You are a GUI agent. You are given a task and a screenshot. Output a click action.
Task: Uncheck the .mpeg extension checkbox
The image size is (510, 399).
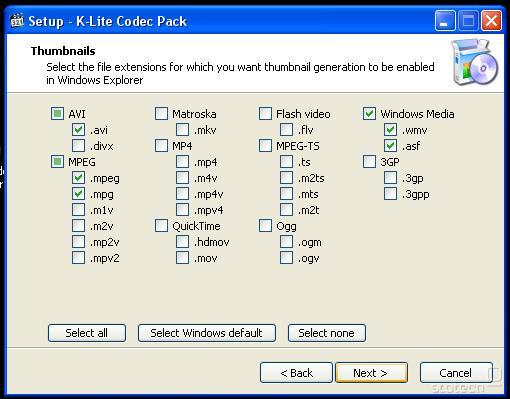pyautogui.click(x=79, y=178)
